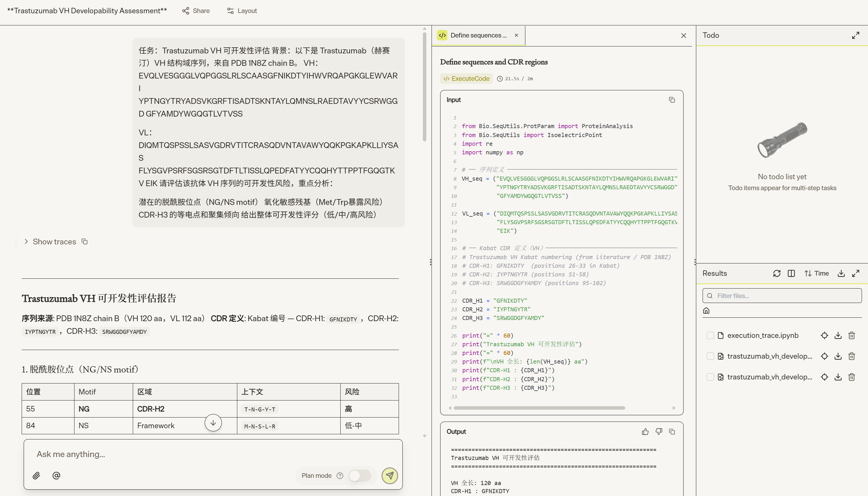The image size is (868, 496).
Task: Insert mention with @ icon
Action: pos(56,476)
